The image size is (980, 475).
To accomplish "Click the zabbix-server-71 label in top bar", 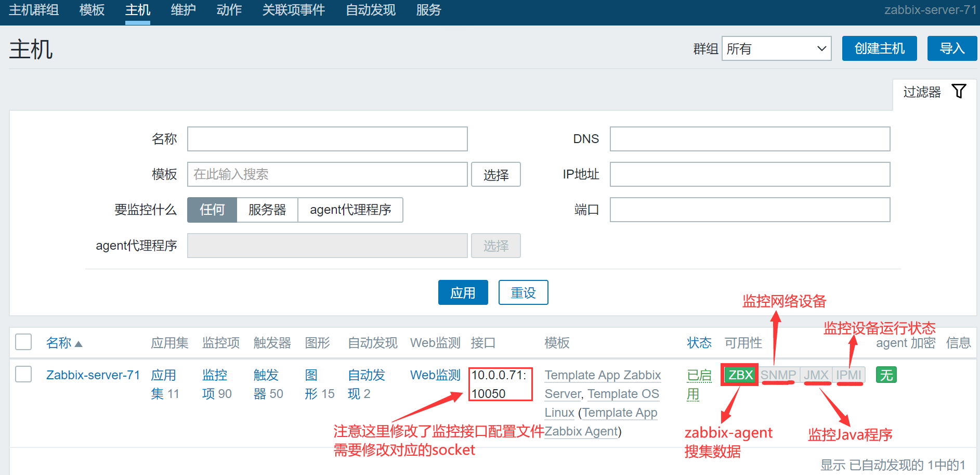I will click(931, 10).
